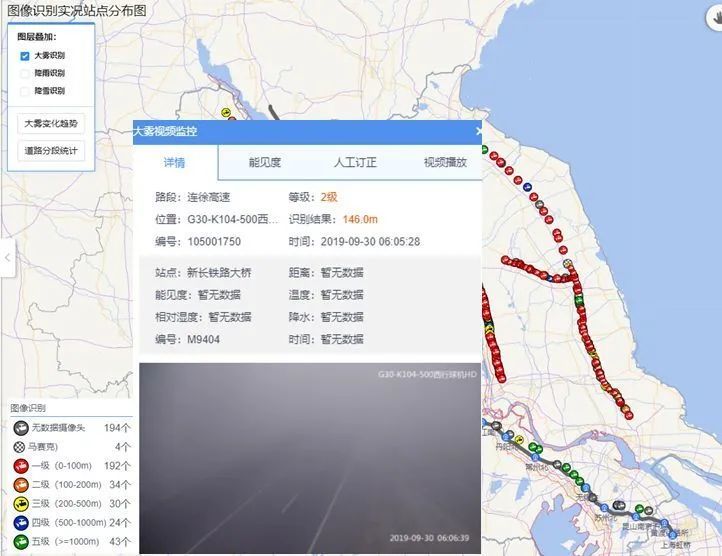Click the 路段 value 连徐高速

click(x=209, y=197)
